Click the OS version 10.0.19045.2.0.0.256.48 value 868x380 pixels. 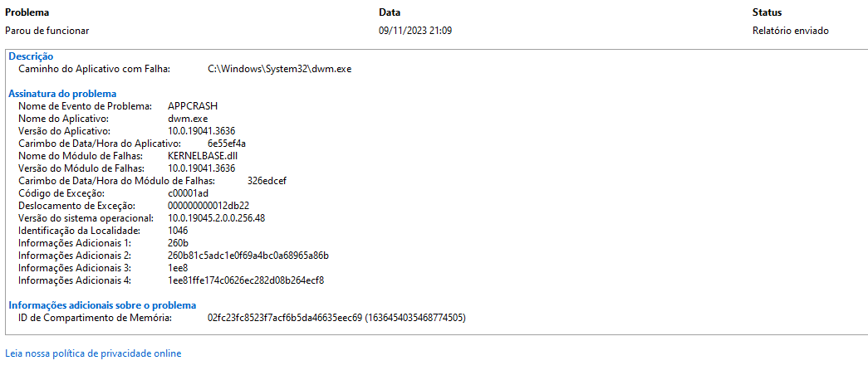click(x=217, y=218)
